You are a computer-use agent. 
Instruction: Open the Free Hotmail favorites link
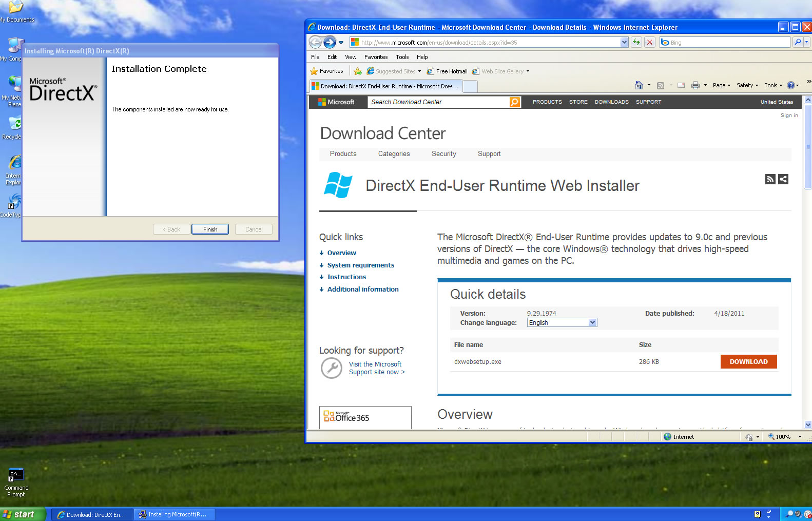(447, 71)
